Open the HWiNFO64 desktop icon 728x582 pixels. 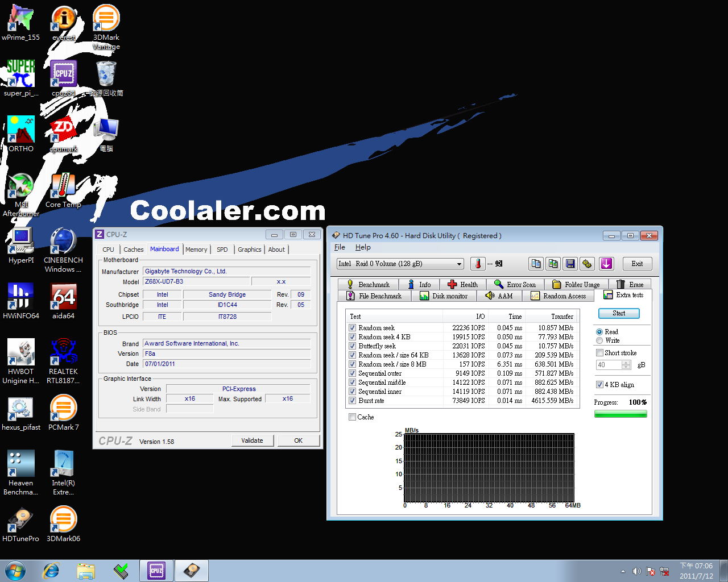point(21,301)
